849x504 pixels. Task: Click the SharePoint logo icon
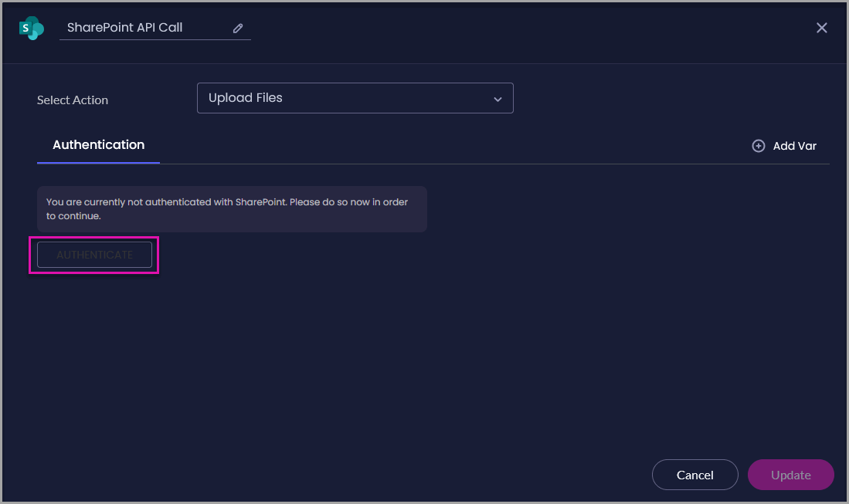point(32,28)
